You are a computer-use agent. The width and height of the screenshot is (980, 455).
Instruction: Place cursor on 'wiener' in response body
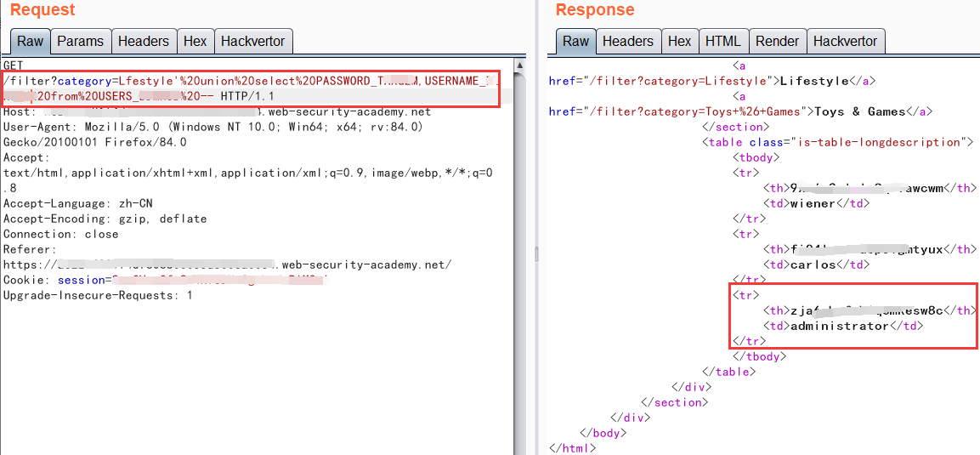(x=813, y=203)
